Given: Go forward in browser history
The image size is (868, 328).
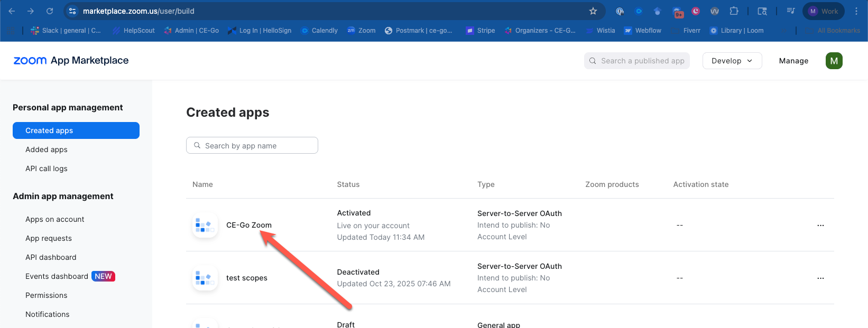Looking at the screenshot, I should tap(31, 11).
